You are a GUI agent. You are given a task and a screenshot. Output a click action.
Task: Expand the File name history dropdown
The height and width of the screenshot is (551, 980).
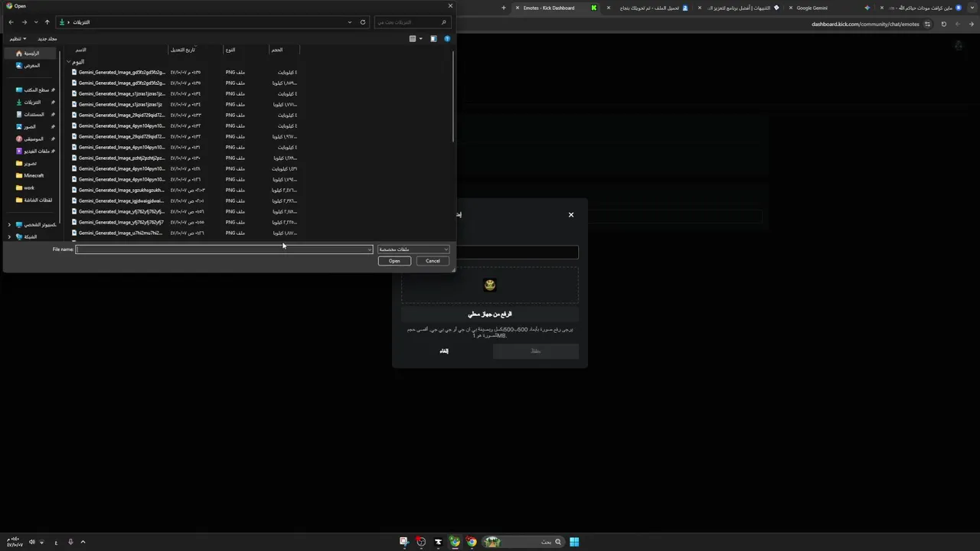click(x=370, y=249)
